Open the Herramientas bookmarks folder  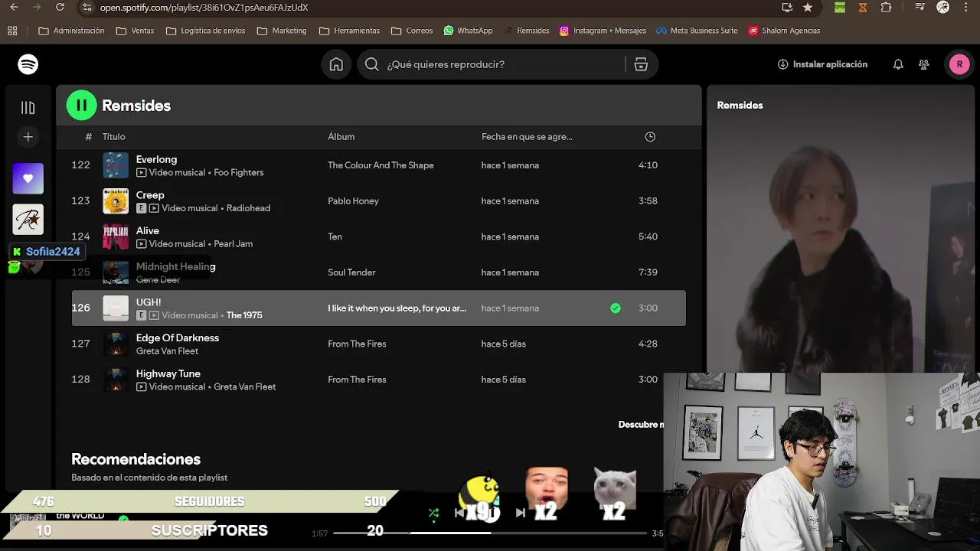[x=349, y=31]
